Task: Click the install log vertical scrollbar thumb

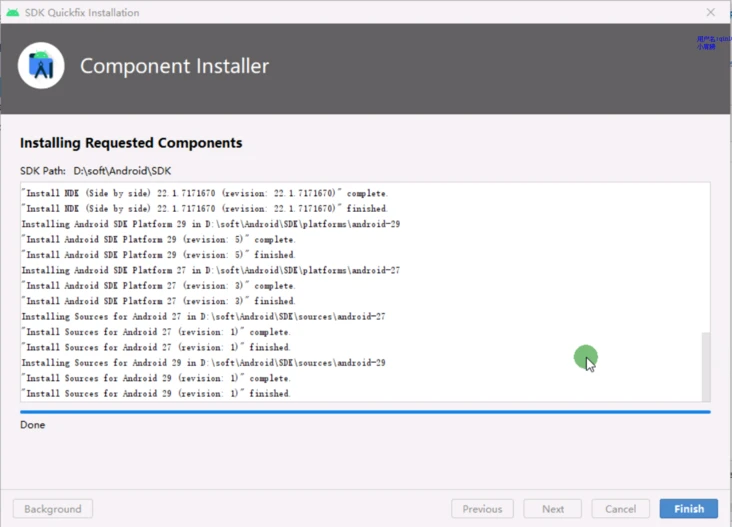Action: click(x=706, y=366)
